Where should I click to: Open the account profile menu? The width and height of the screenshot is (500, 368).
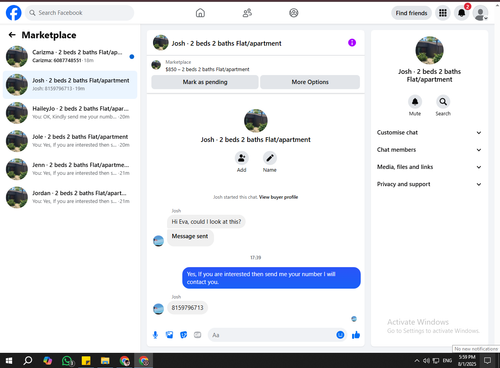pyautogui.click(x=480, y=13)
